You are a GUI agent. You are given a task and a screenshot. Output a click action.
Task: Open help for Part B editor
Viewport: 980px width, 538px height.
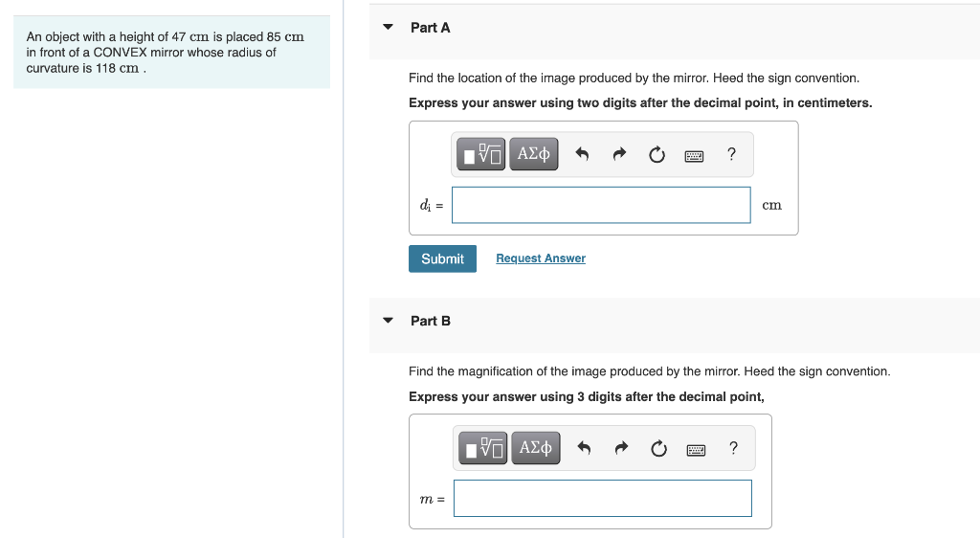[x=733, y=448]
